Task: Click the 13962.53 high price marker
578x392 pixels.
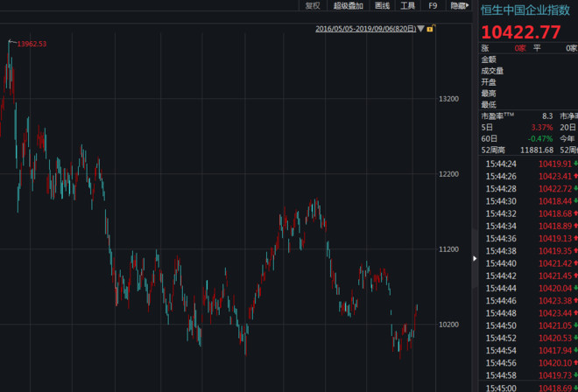Action: (32, 44)
